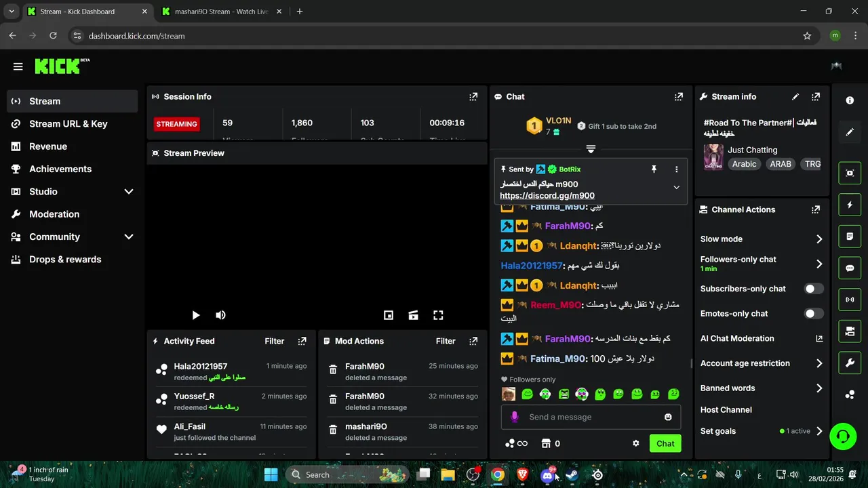Open the hamburger menu beside the Kick logo
This screenshot has height=488, width=868.
click(x=18, y=66)
